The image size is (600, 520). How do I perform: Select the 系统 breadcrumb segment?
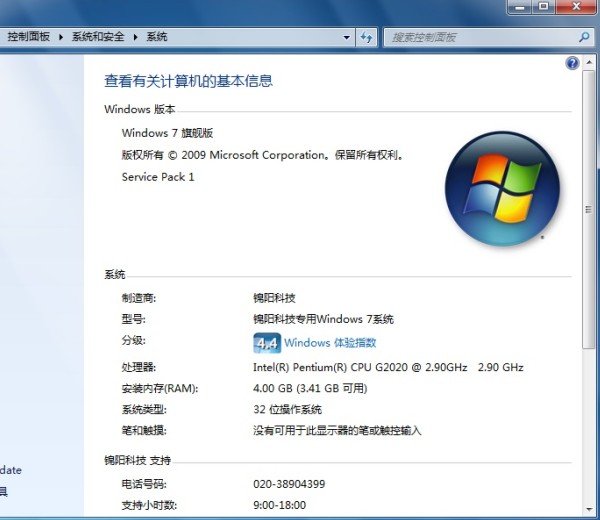pyautogui.click(x=157, y=37)
